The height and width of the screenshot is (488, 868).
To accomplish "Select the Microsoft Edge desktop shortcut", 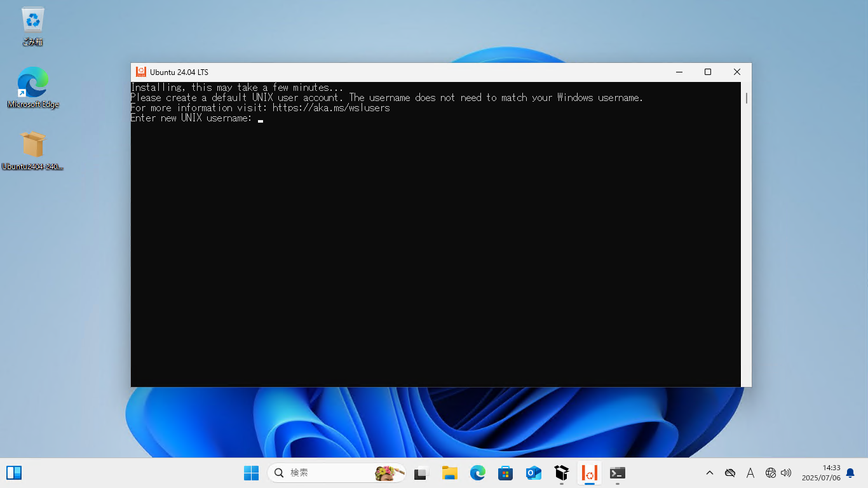I will (32, 88).
